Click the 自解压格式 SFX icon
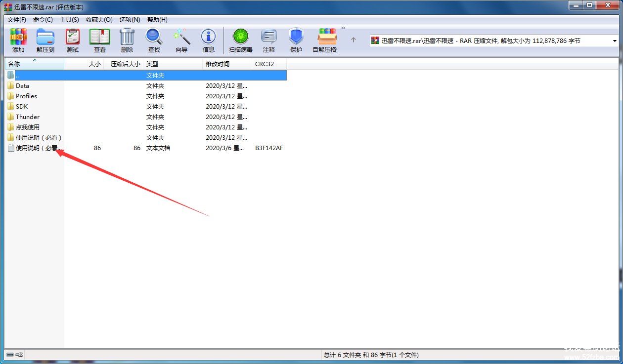This screenshot has width=623, height=364. coord(325,40)
